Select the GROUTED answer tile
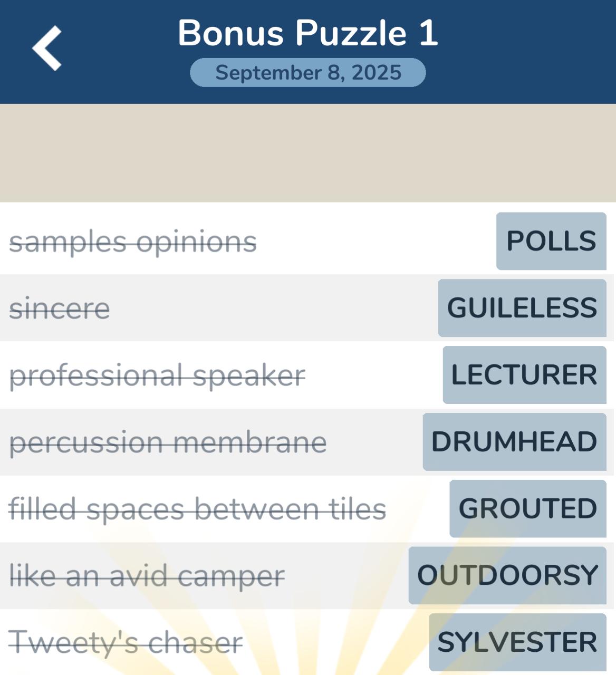The height and width of the screenshot is (675, 616). point(528,509)
